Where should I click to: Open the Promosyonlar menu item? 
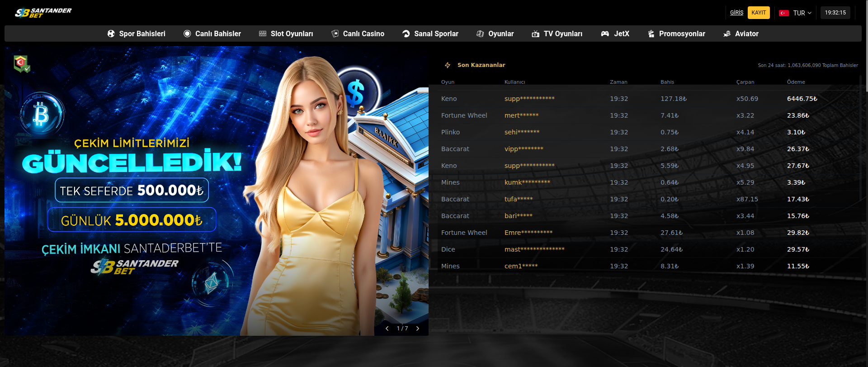pos(682,33)
